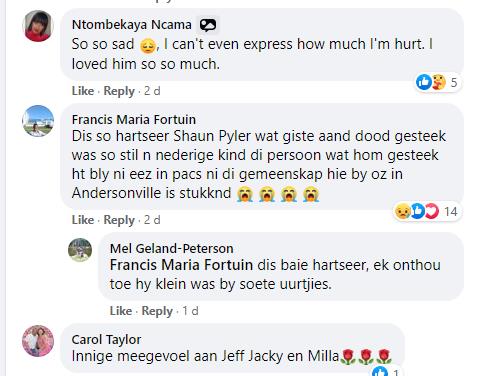Open Carol Taylor's profile picture

(x=38, y=341)
